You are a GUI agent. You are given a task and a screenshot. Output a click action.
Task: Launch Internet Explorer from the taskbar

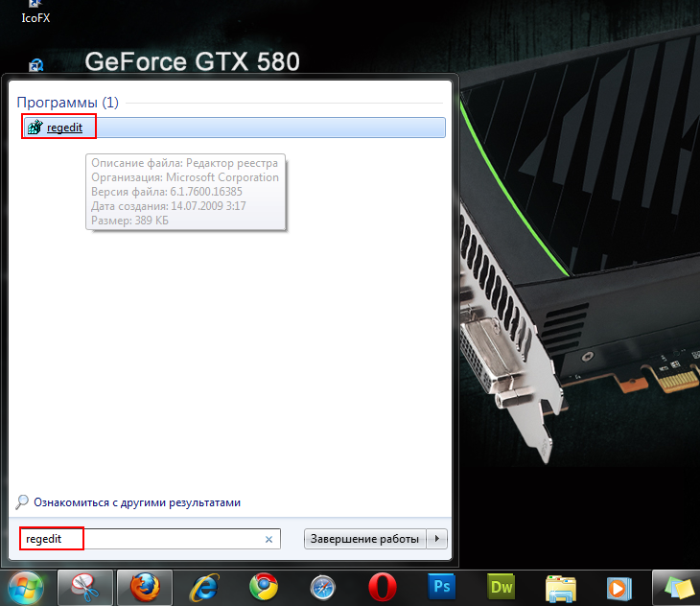coord(204,588)
